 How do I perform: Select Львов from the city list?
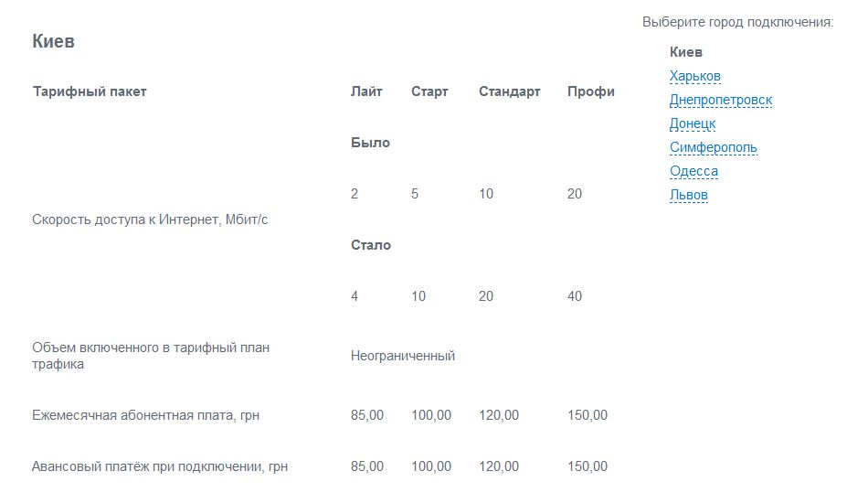(689, 195)
